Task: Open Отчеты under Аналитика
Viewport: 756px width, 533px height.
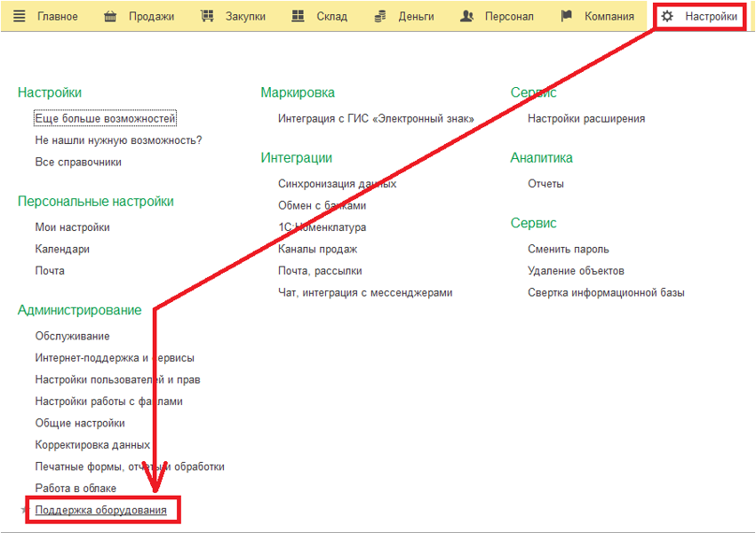Action: (545, 184)
